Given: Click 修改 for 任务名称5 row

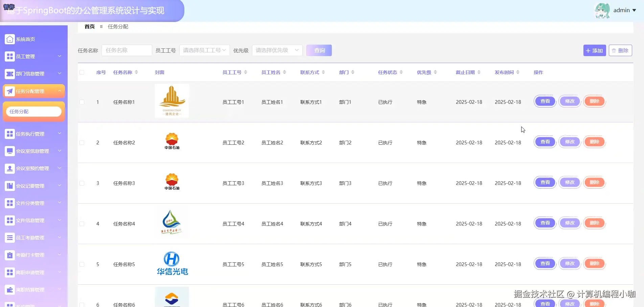Looking at the screenshot, I should tap(570, 264).
